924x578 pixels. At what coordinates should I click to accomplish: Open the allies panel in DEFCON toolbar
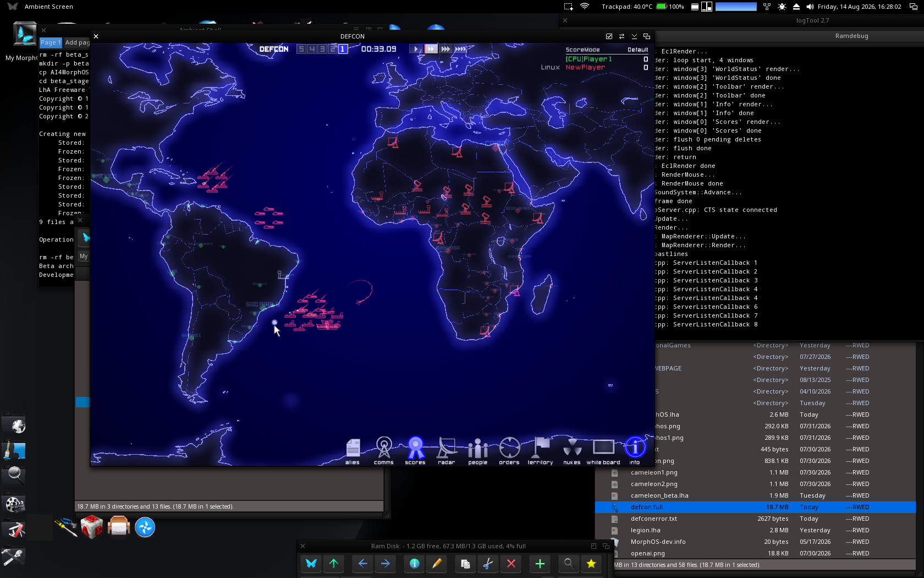tap(353, 450)
